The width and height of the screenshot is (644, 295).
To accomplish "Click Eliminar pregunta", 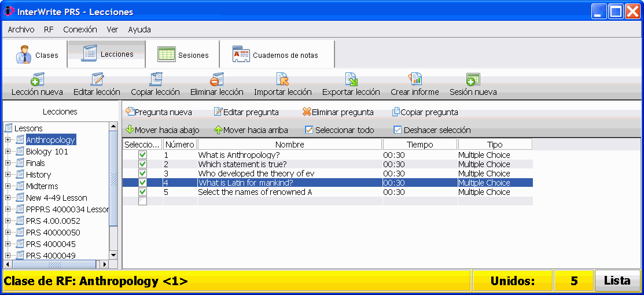I will (337, 112).
